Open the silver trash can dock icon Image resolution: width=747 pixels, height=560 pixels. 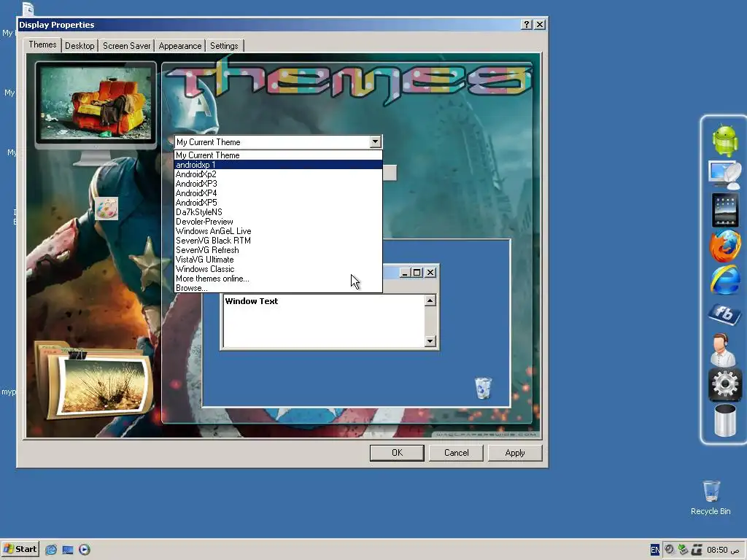point(724,420)
